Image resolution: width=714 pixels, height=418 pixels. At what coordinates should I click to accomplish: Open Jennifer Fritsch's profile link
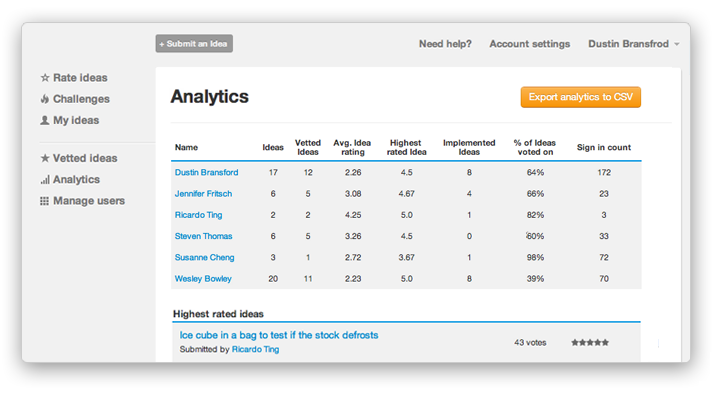(x=203, y=194)
